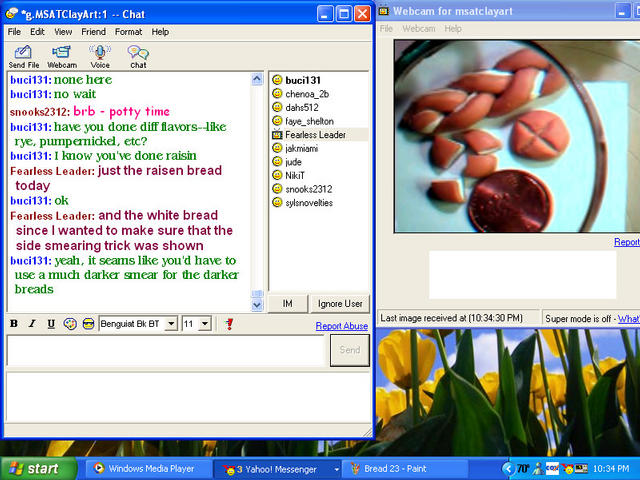640x480 pixels.
Task: Click the 70° weather tray icon
Action: [x=523, y=469]
